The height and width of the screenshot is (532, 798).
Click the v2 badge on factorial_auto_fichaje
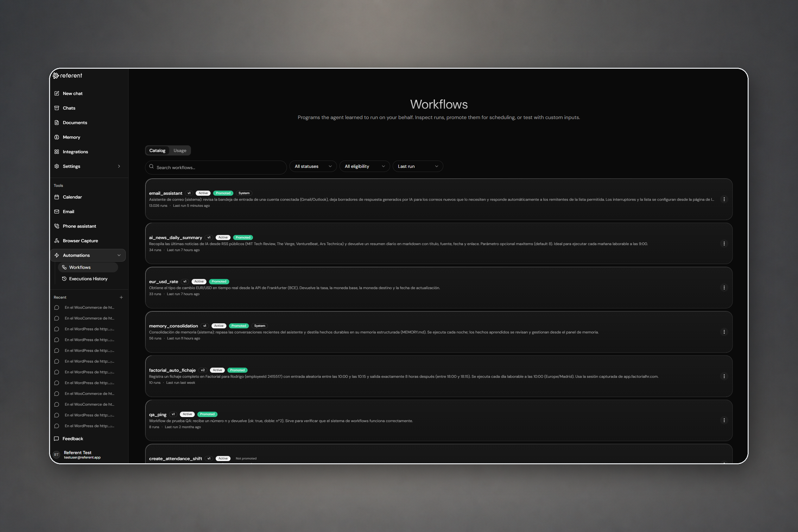pyautogui.click(x=203, y=370)
